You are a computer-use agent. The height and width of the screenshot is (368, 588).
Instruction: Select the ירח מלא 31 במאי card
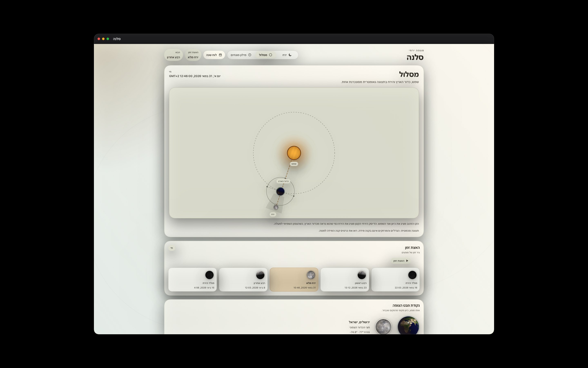[294, 279]
